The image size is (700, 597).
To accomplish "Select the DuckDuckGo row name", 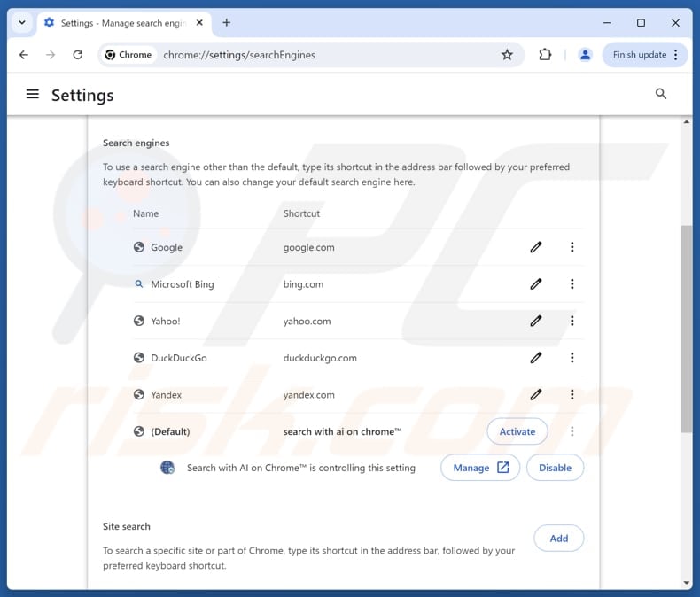I will point(179,358).
